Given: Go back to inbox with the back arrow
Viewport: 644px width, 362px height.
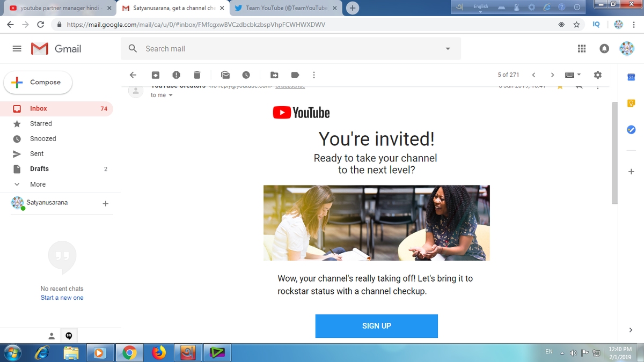Looking at the screenshot, I should [x=133, y=75].
